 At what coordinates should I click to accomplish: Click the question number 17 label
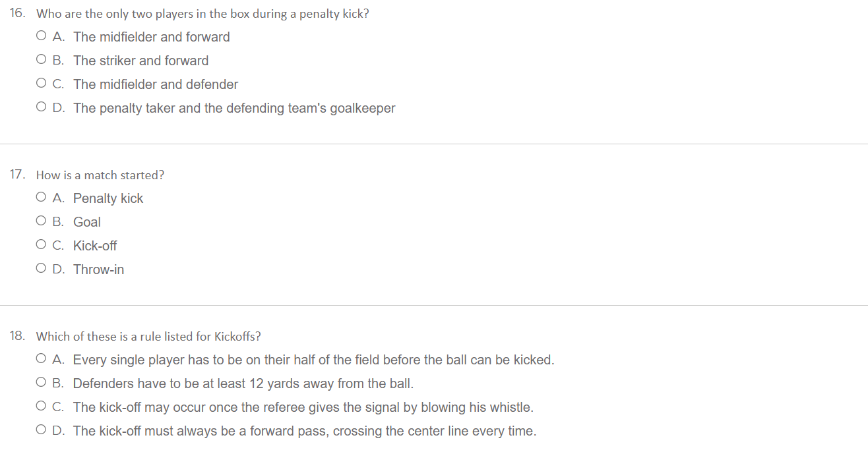click(x=18, y=175)
